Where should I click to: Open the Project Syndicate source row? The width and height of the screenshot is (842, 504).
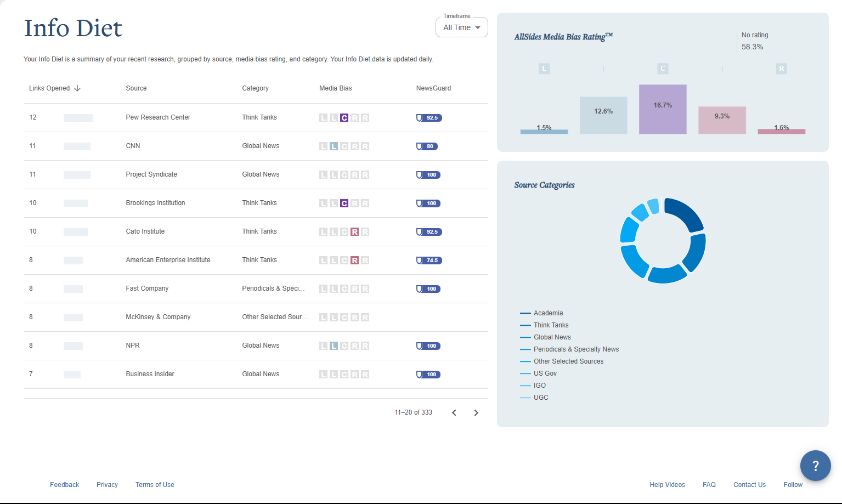[x=256, y=175]
